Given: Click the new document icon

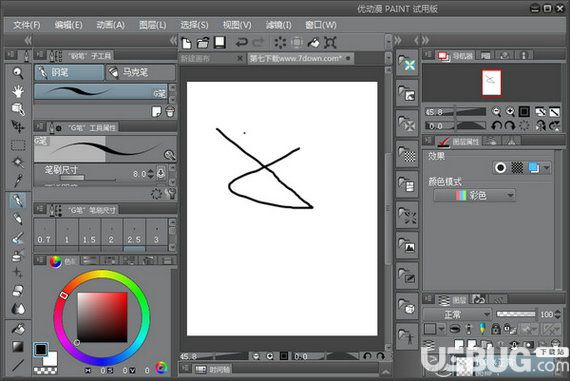Looking at the screenshot, I should 186,43.
